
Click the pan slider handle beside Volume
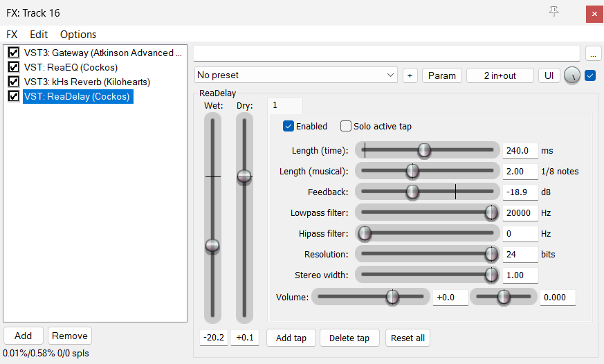504,297
